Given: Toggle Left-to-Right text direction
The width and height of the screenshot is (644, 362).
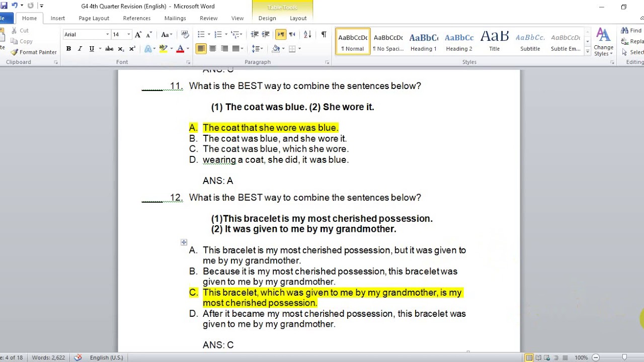Looking at the screenshot, I should [x=281, y=35].
